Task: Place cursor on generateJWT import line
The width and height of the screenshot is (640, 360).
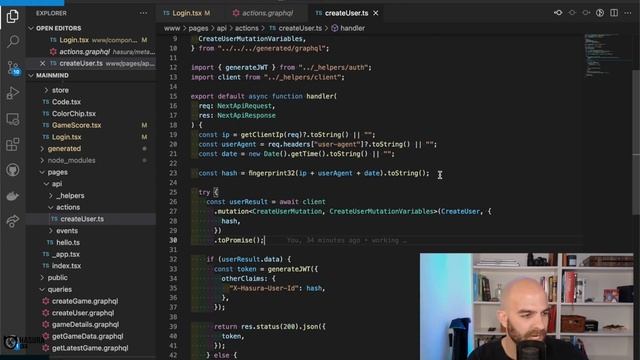Action: (281, 68)
